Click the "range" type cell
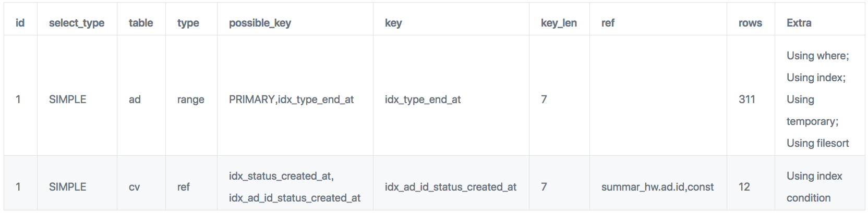This screenshot has width=868, height=213. tap(191, 99)
